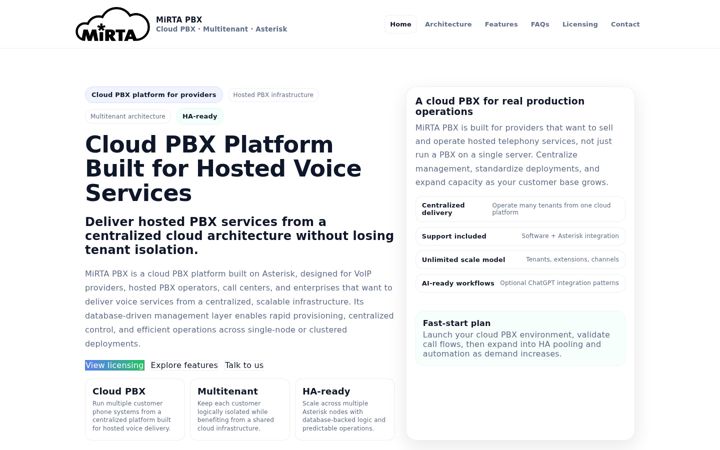
Task: Click the 'Support included' row
Action: [520, 236]
